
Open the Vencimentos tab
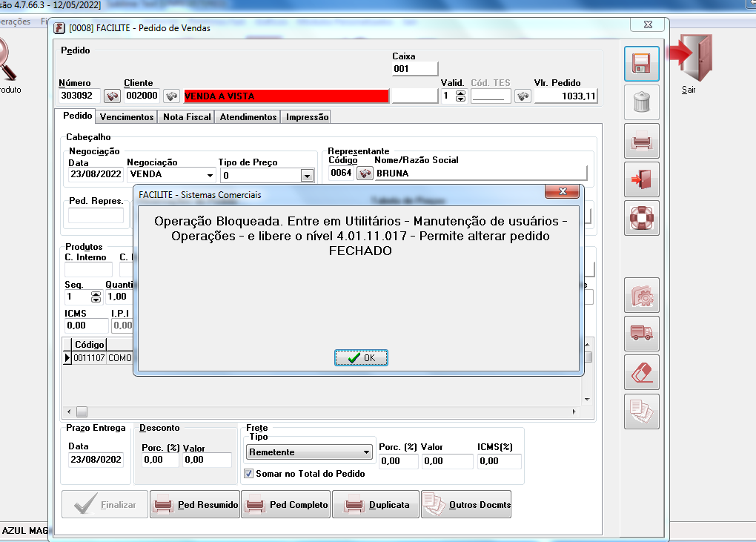127,116
